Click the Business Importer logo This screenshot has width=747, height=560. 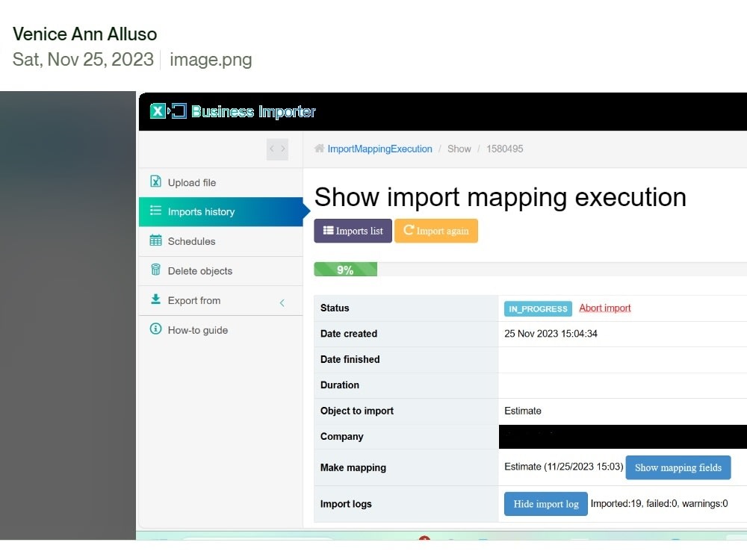232,111
